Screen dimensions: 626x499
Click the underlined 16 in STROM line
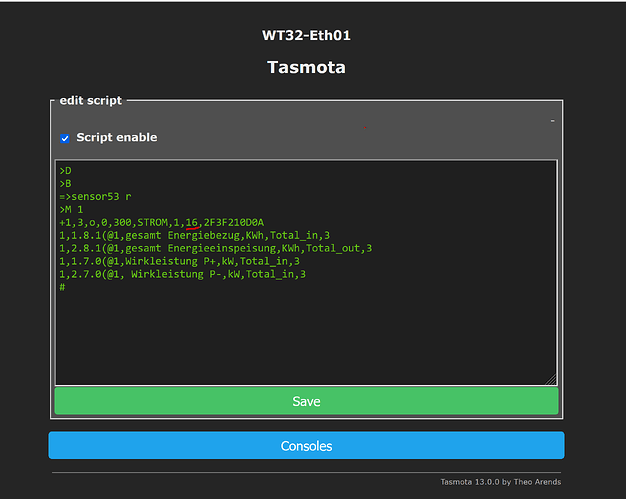pyautogui.click(x=192, y=222)
